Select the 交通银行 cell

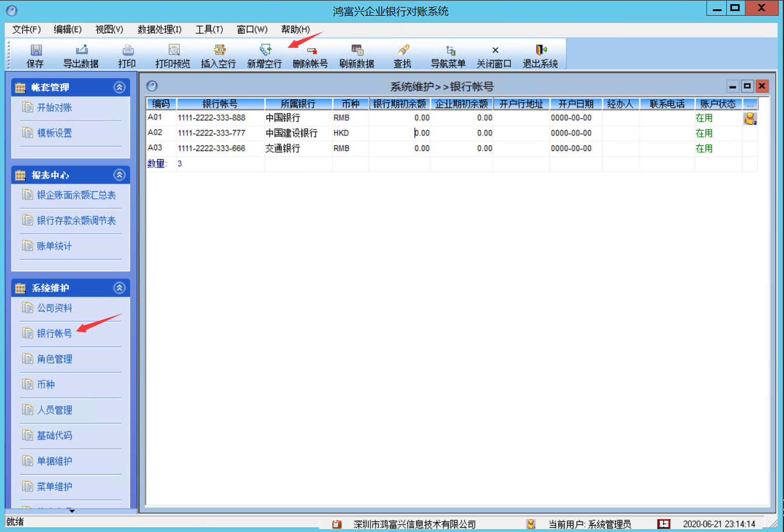tap(299, 149)
